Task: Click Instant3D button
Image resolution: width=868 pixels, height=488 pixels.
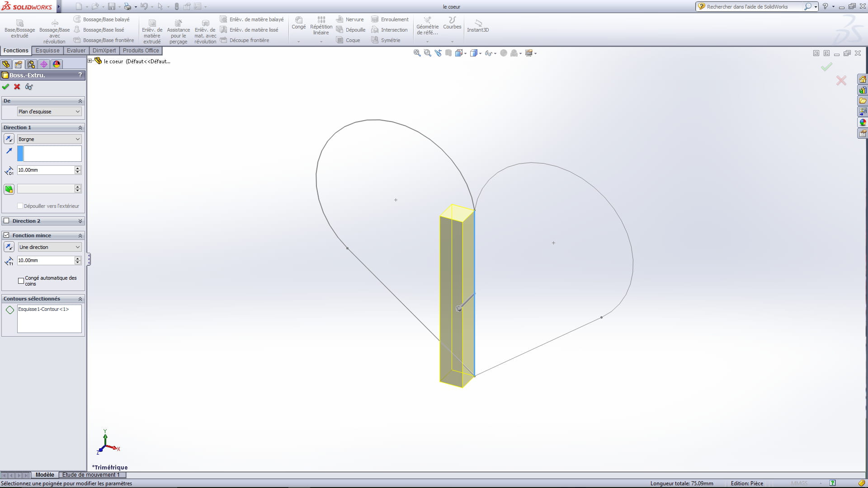Action: (x=478, y=26)
